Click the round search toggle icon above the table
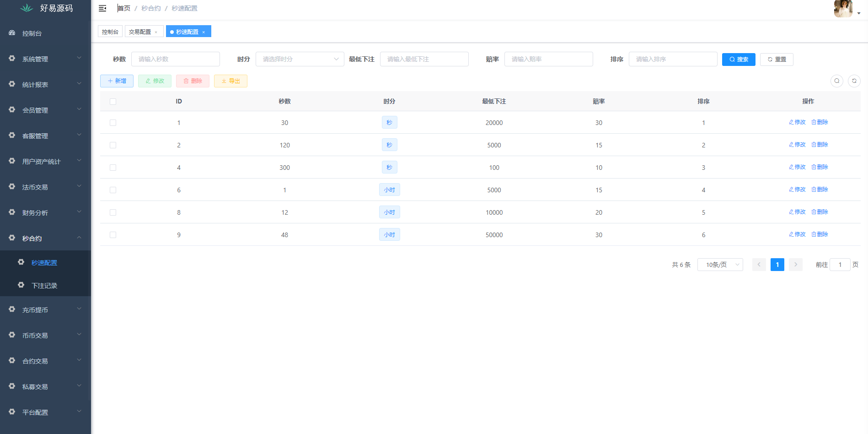This screenshot has width=868, height=434. pyautogui.click(x=836, y=81)
